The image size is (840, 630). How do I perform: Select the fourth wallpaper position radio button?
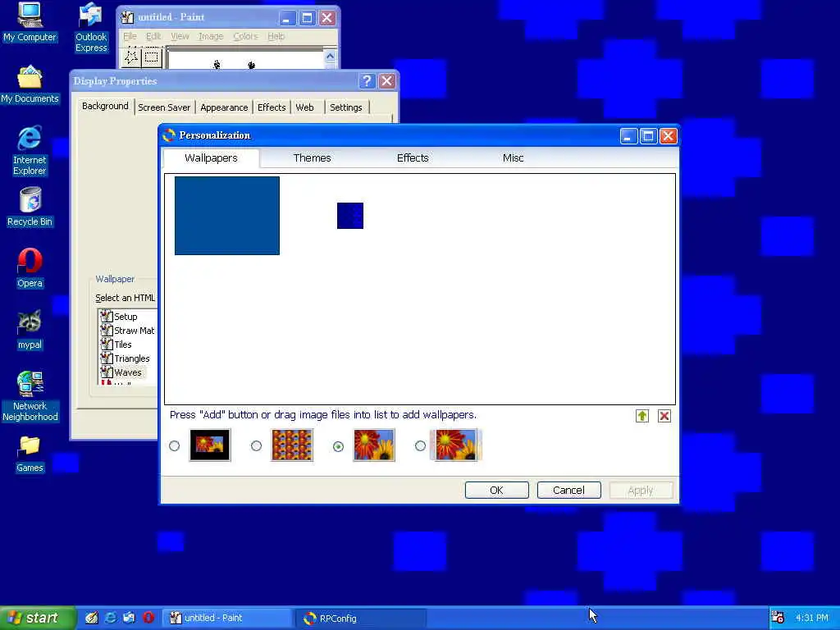(420, 445)
